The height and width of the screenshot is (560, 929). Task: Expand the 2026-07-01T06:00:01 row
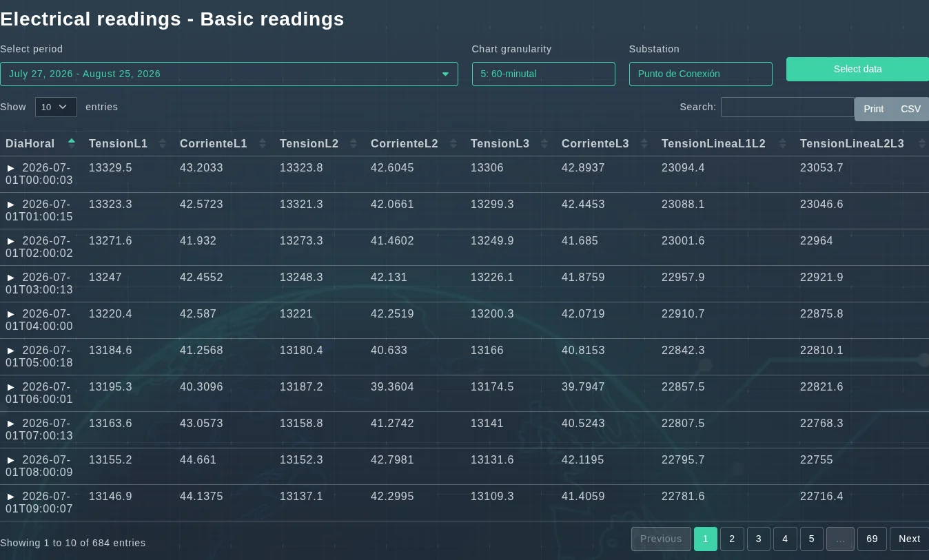tap(11, 387)
